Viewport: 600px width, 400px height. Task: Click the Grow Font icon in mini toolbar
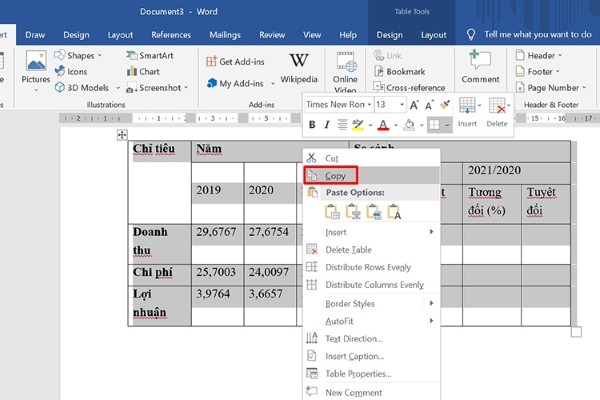tap(414, 105)
